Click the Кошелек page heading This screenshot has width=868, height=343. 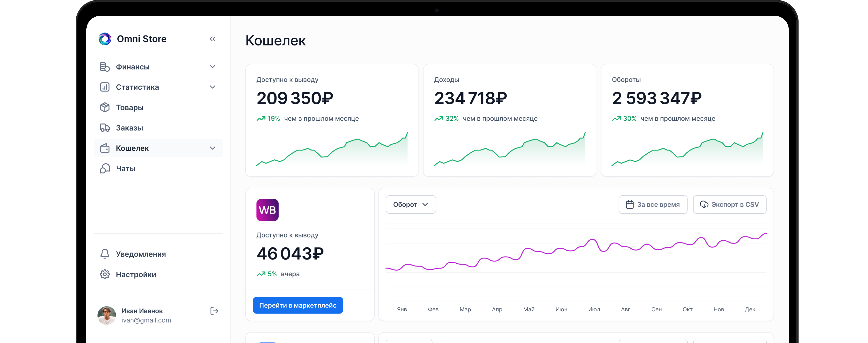(x=276, y=40)
